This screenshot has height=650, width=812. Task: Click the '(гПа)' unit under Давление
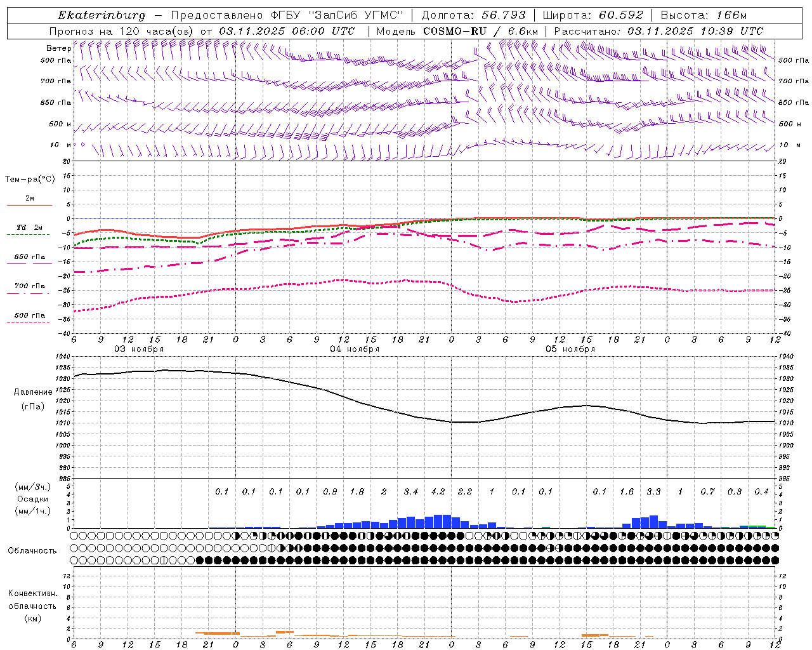click(33, 407)
